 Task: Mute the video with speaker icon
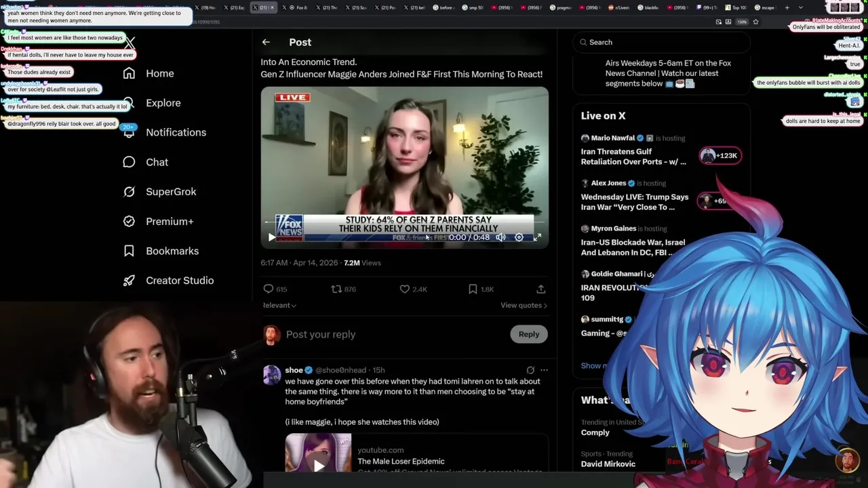[x=500, y=237]
